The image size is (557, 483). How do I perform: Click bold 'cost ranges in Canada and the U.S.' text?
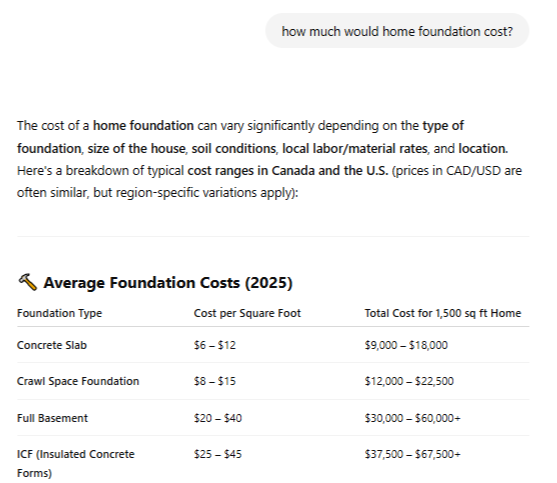click(288, 171)
